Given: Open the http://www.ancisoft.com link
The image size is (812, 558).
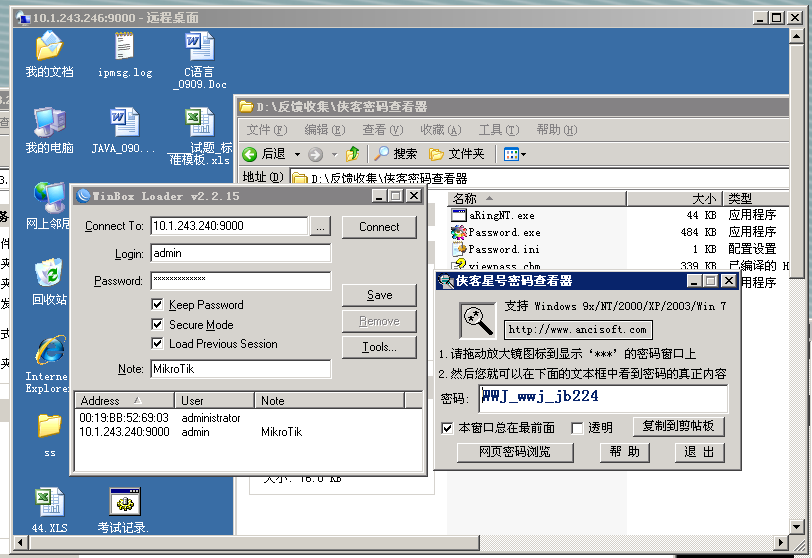Looking at the screenshot, I should tap(578, 329).
